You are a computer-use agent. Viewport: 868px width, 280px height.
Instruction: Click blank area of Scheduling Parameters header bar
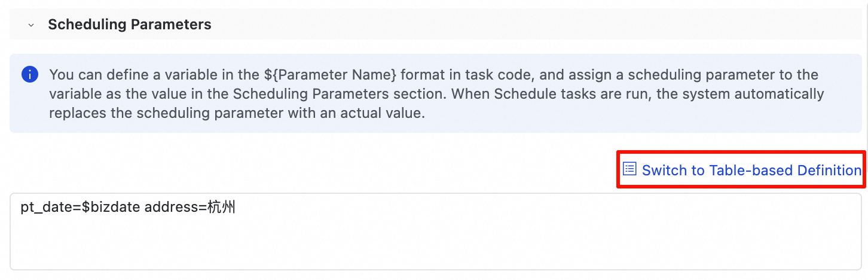538,25
